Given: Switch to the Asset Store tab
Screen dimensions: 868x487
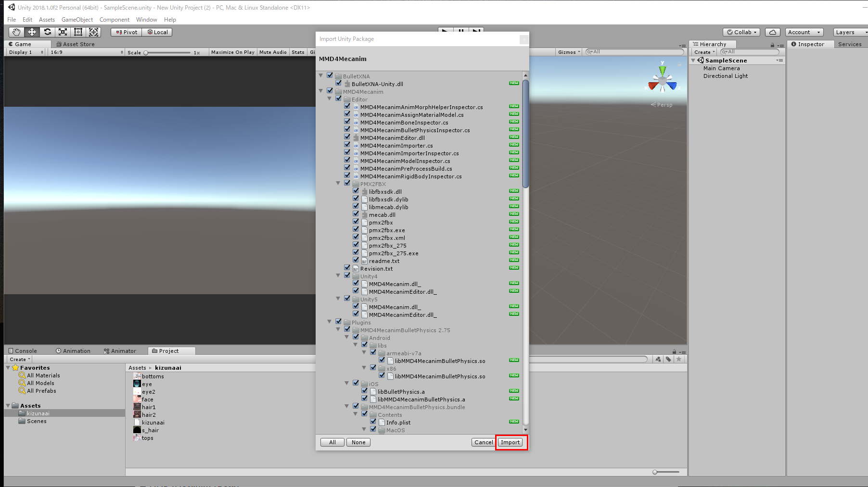Looking at the screenshot, I should [76, 44].
